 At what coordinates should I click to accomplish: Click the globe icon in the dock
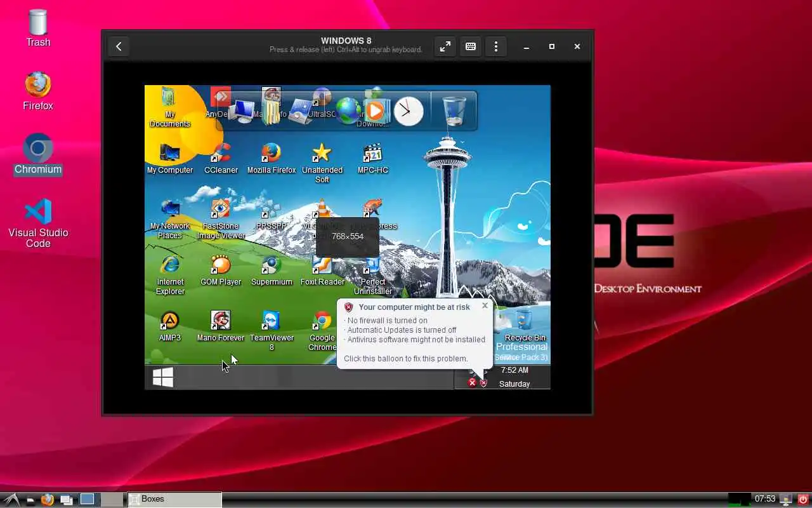pyautogui.click(x=348, y=111)
